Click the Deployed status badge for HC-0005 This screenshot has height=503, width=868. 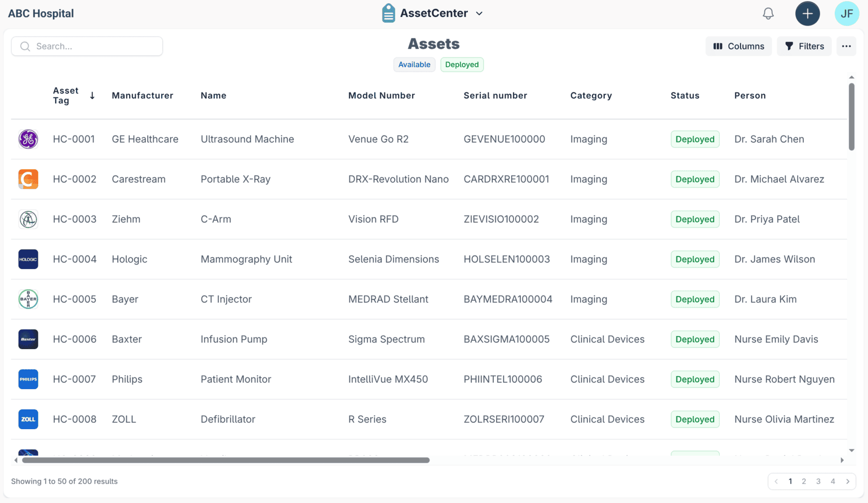point(695,299)
